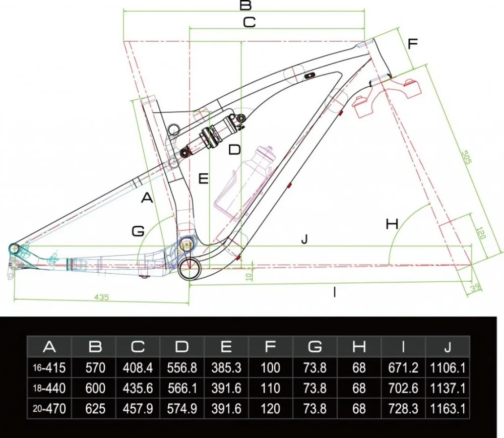The image size is (504, 438).
Task: Click the 408.4 table cell
Action: pyautogui.click(x=138, y=367)
